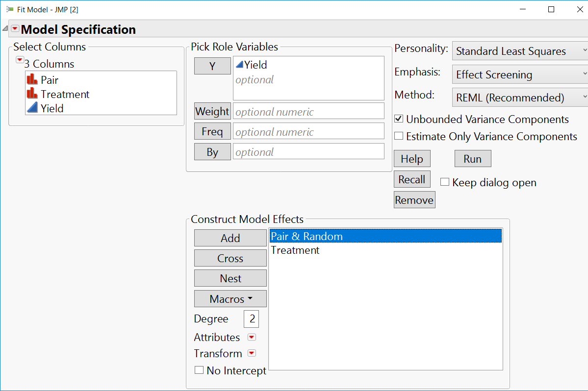The height and width of the screenshot is (391, 588).
Task: Open the Attributes red triangle menu
Action: tap(252, 337)
